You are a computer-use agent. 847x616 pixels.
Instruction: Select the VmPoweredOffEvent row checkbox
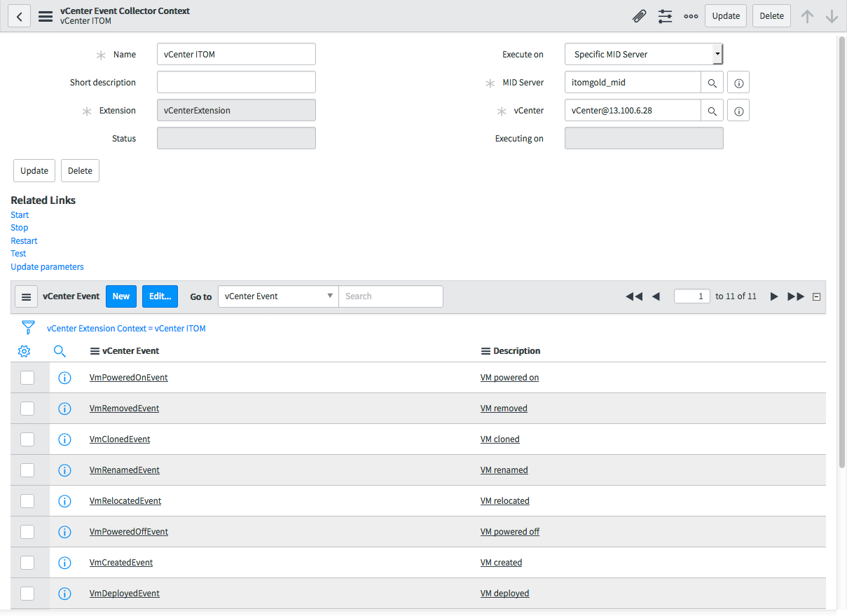coord(27,532)
